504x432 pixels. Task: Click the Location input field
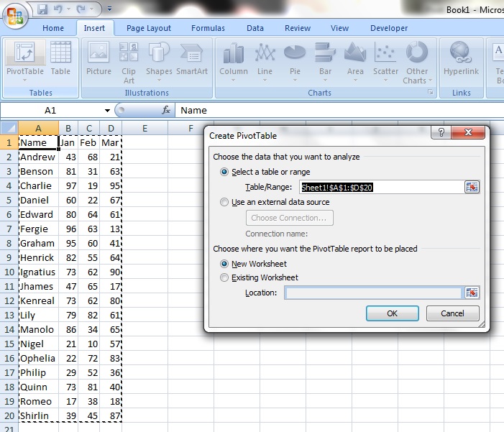[373, 293]
